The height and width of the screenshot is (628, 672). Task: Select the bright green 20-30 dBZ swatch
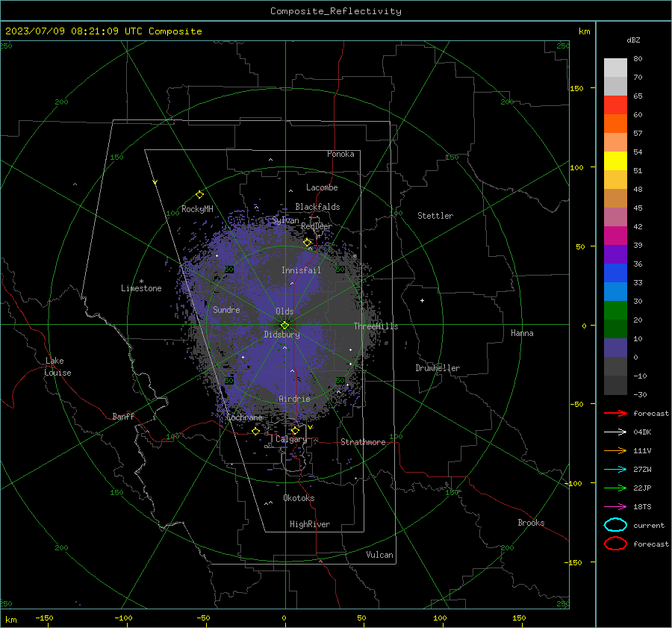[615, 311]
